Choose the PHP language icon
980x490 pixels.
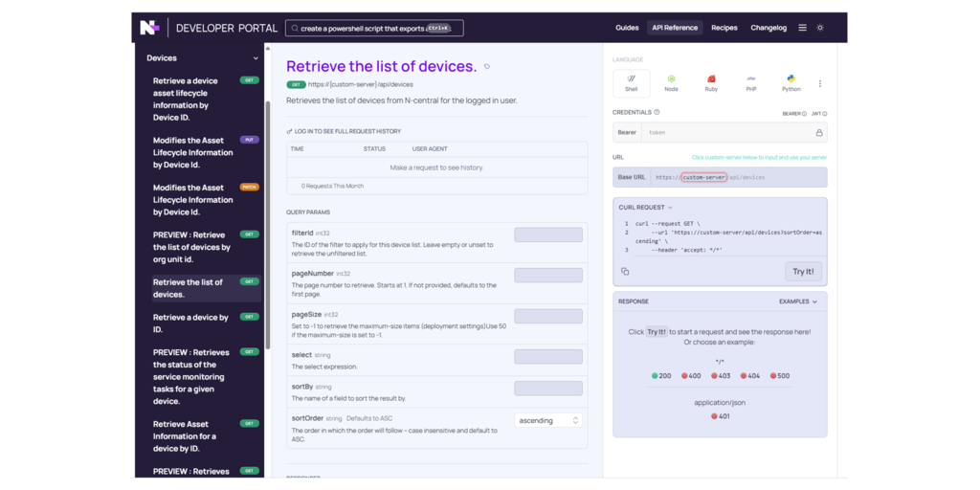click(751, 83)
